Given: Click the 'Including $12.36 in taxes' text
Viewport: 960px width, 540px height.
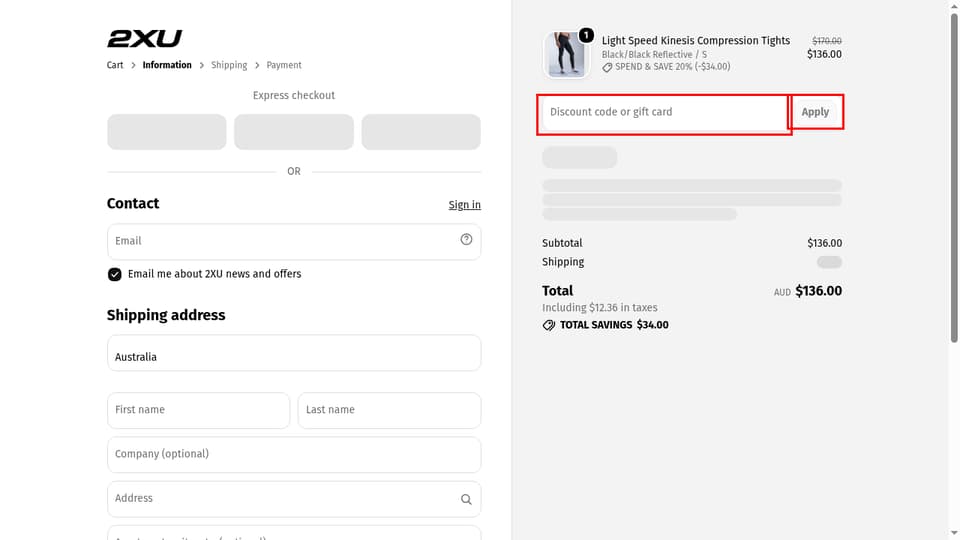Looking at the screenshot, I should pyautogui.click(x=599, y=308).
